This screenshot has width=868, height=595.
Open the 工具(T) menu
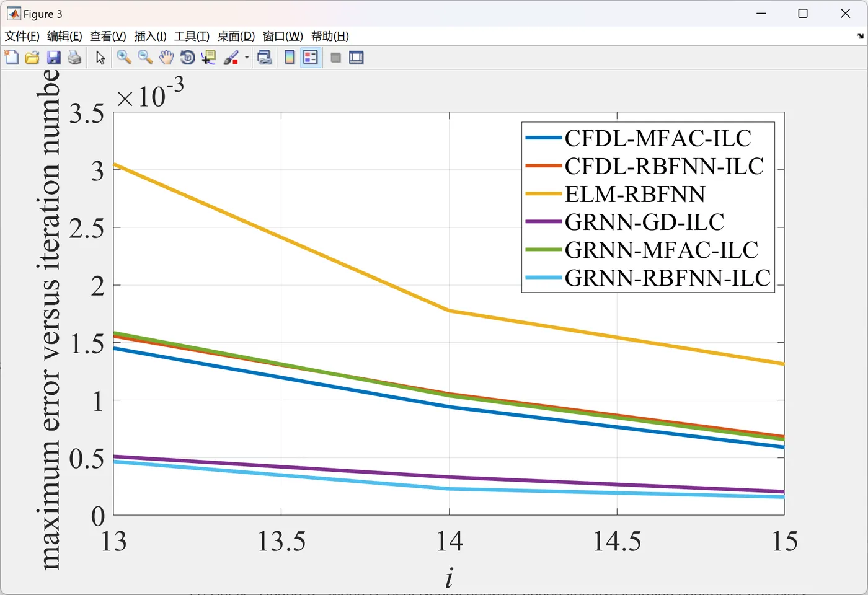tap(192, 36)
